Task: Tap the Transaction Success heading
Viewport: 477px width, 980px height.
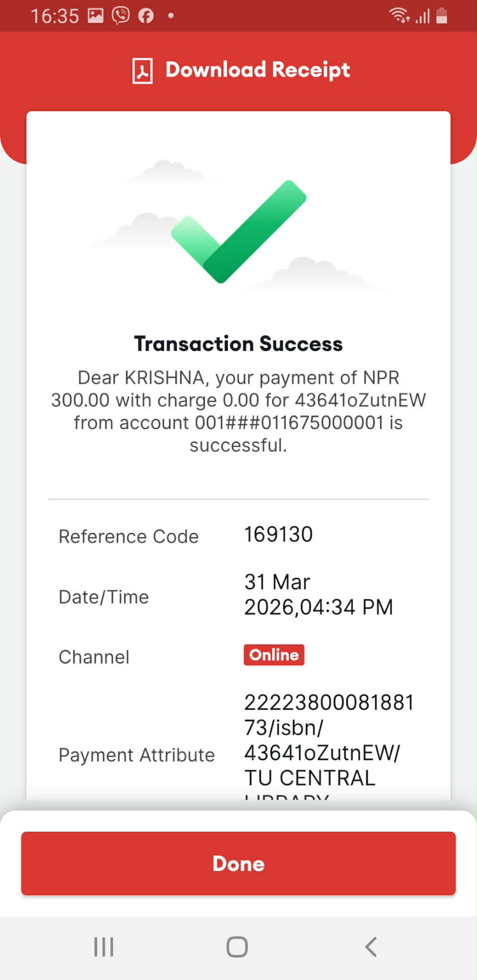Action: (238, 344)
